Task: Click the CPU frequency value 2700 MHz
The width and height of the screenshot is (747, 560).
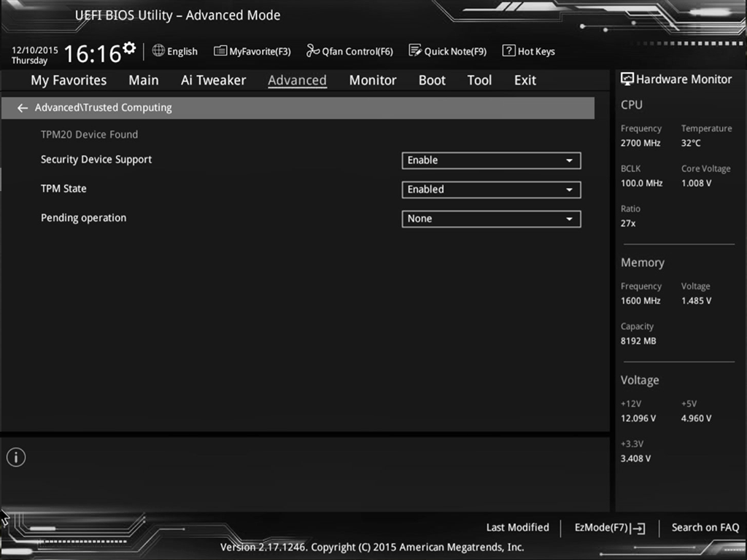Action: (x=640, y=143)
